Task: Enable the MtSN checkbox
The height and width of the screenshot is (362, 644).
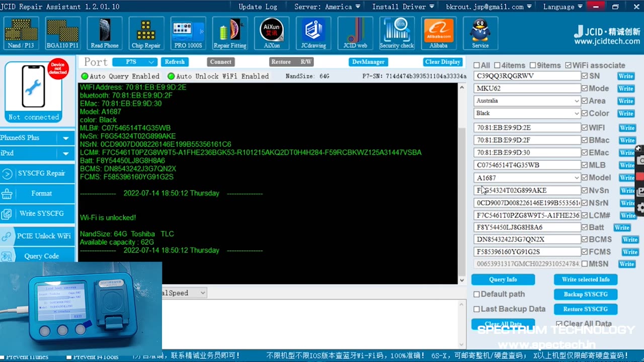Action: [x=585, y=263]
